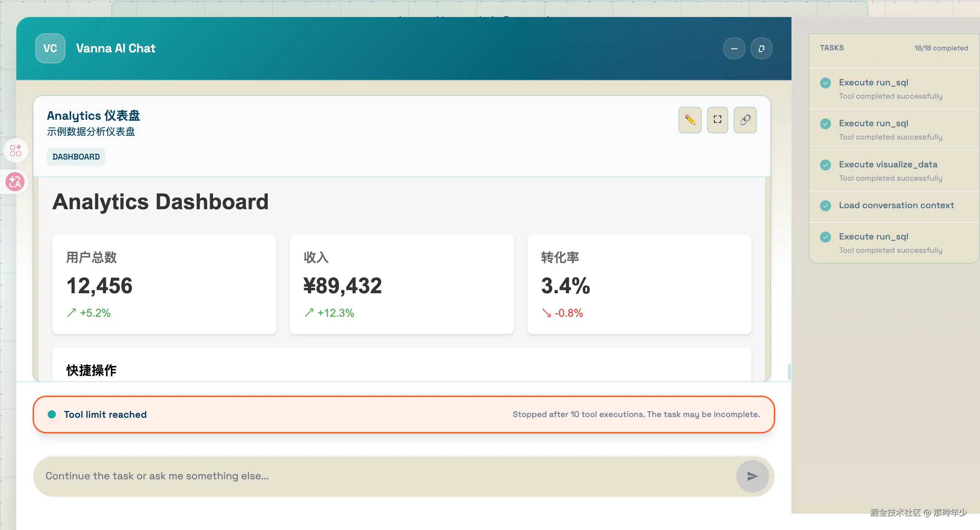Open the widgets sparkle sidebar icon
The height and width of the screenshot is (530, 980).
click(x=16, y=150)
